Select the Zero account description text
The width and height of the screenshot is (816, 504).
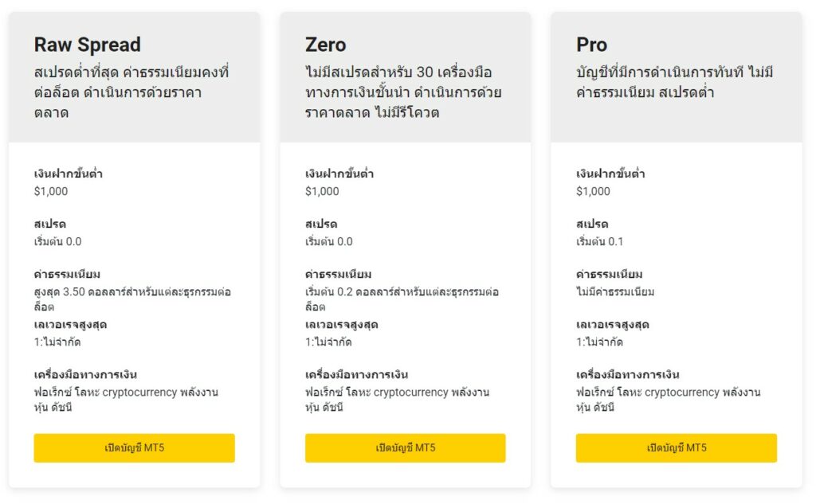403,92
